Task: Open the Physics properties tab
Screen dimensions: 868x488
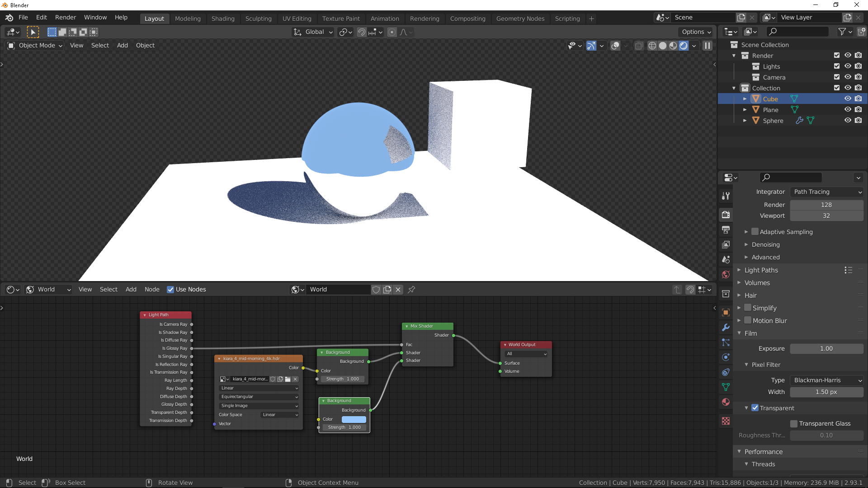Action: [x=726, y=357]
